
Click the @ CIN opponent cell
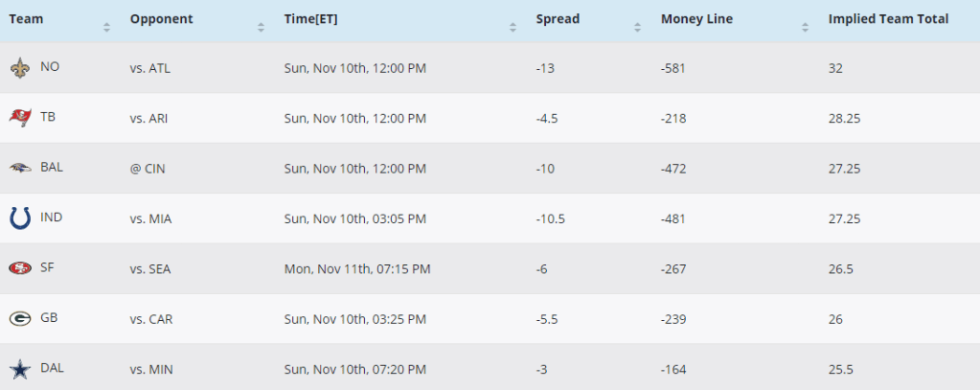[149, 168]
